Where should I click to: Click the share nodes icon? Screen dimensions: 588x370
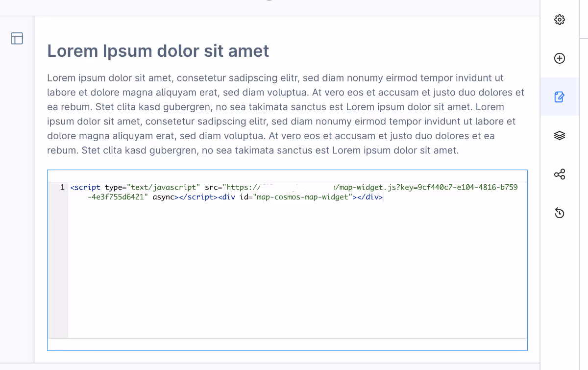(x=560, y=174)
